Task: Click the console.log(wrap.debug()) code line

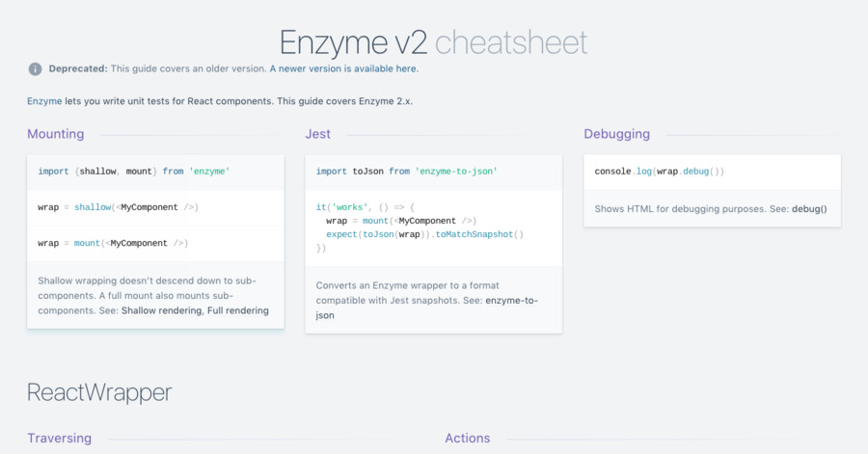Action: click(660, 172)
